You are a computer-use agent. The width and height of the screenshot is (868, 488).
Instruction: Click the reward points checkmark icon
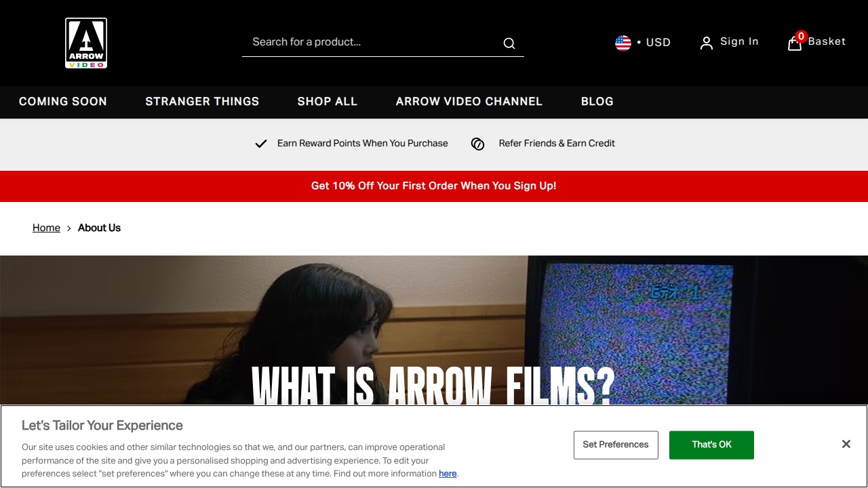coord(260,144)
